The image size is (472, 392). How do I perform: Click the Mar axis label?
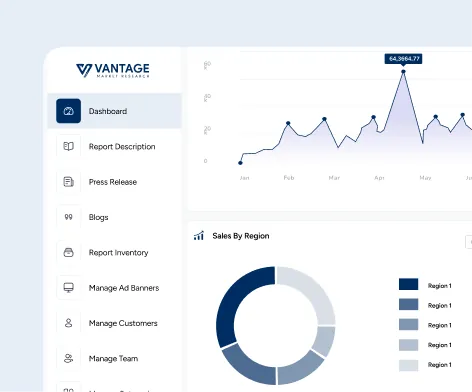click(x=334, y=178)
